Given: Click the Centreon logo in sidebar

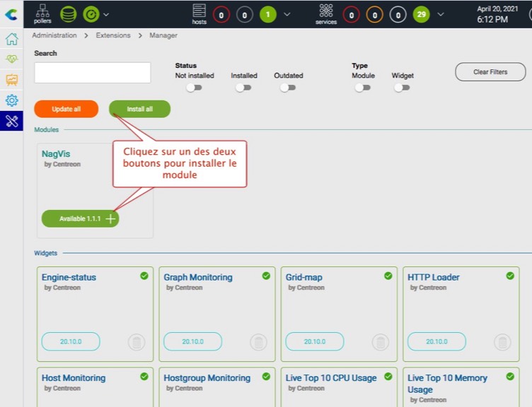Looking at the screenshot, I should coord(11,14).
